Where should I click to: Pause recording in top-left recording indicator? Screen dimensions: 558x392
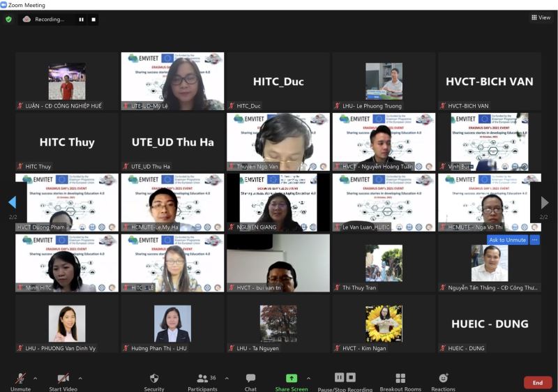click(x=81, y=20)
